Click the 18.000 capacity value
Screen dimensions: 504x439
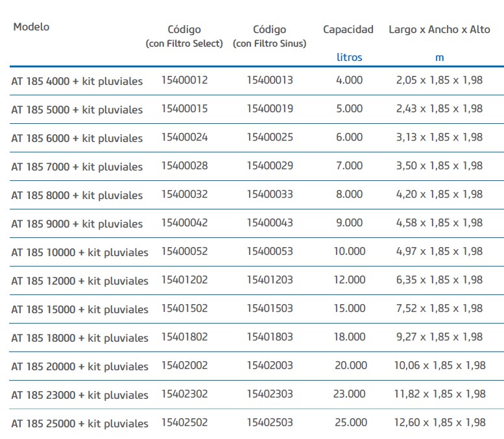pyautogui.click(x=350, y=337)
